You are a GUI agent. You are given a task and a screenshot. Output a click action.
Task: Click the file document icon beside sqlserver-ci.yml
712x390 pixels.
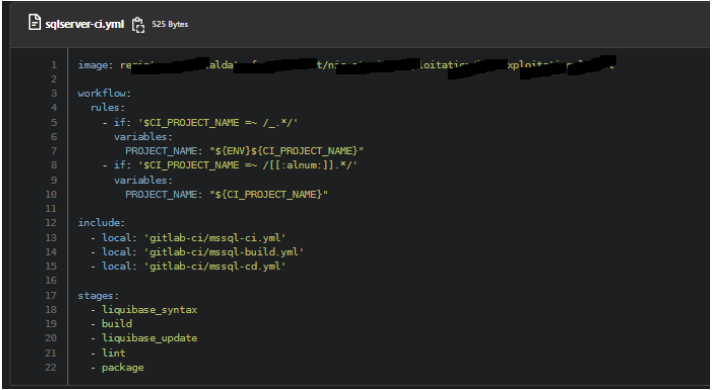[35, 22]
